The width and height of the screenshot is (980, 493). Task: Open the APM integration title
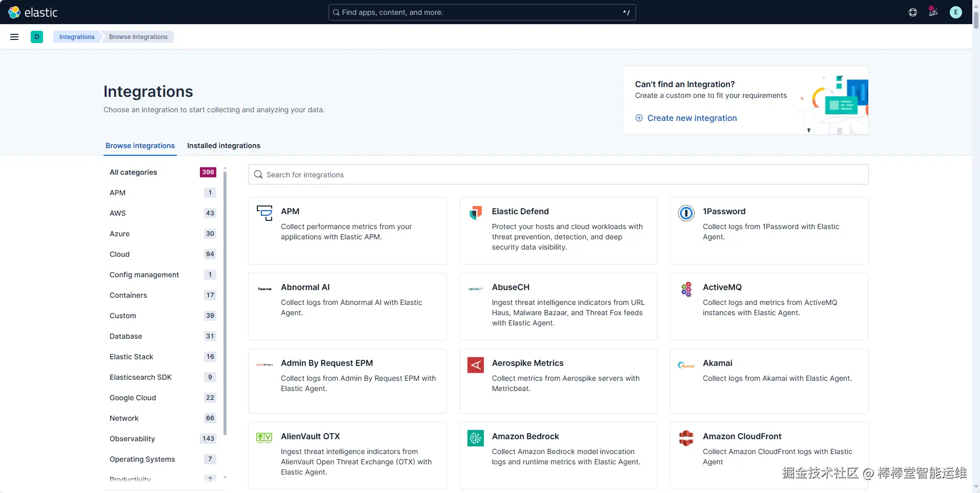click(x=290, y=211)
